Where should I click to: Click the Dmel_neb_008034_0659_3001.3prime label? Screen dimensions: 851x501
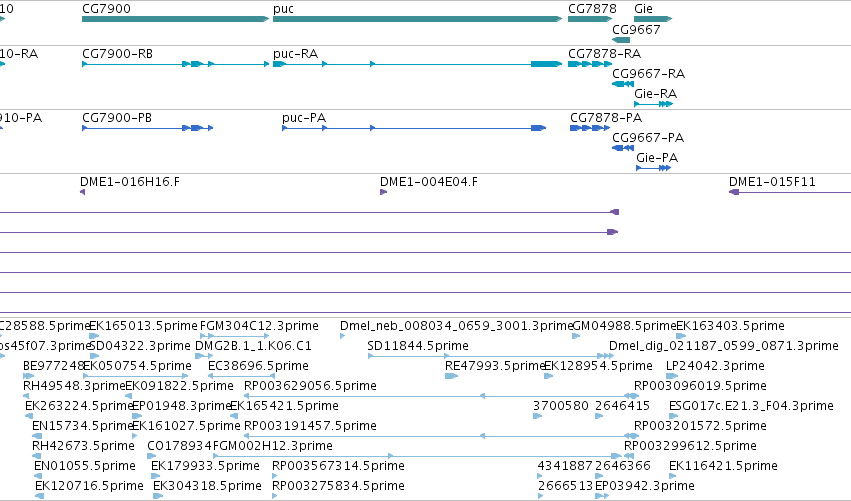[456, 326]
